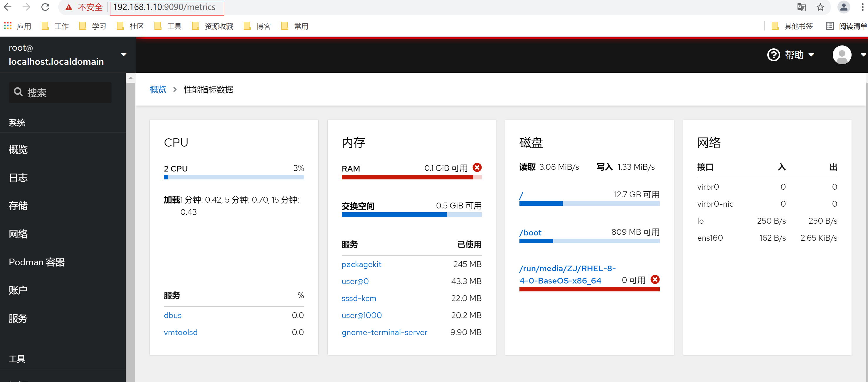Go to 存储 sidebar page
Image resolution: width=868 pixels, height=382 pixels.
coord(18,206)
